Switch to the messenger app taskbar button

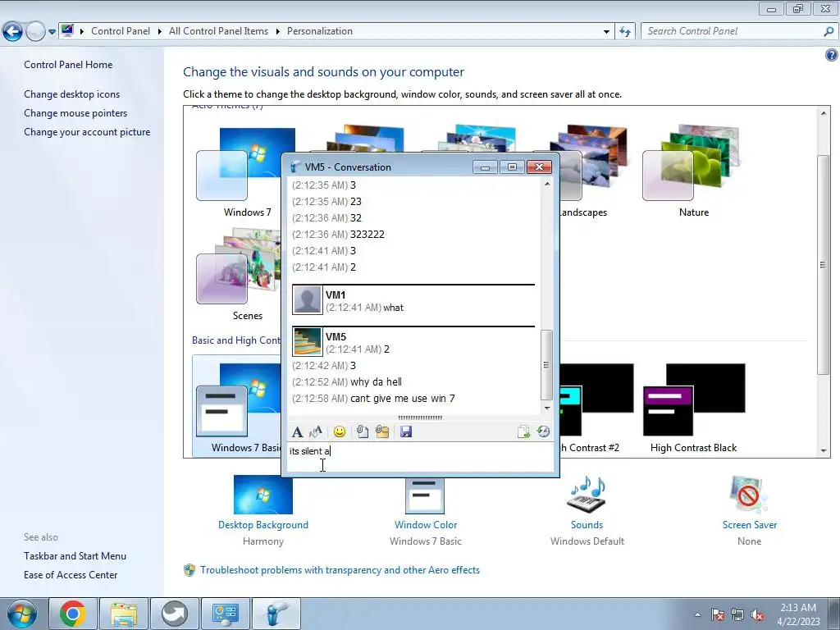click(276, 614)
